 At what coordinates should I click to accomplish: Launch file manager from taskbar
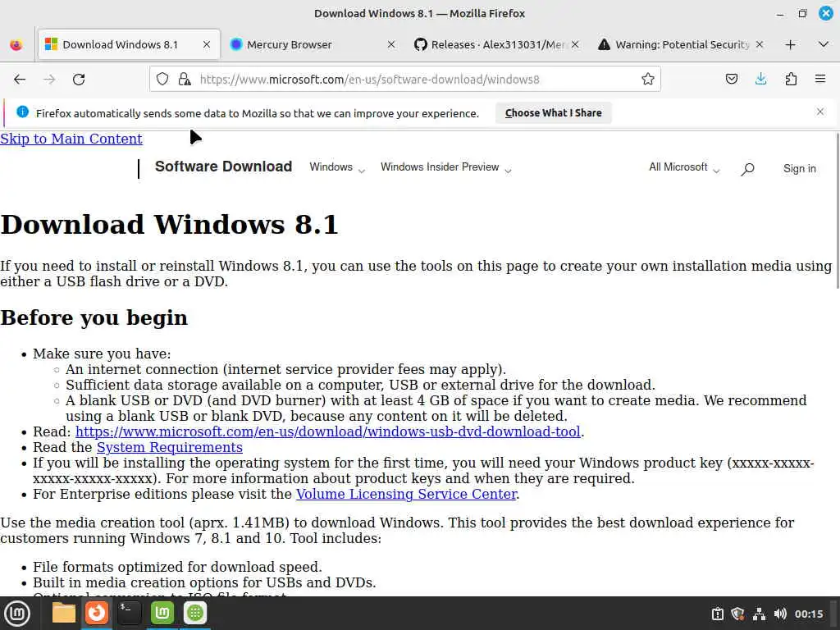(x=64, y=613)
